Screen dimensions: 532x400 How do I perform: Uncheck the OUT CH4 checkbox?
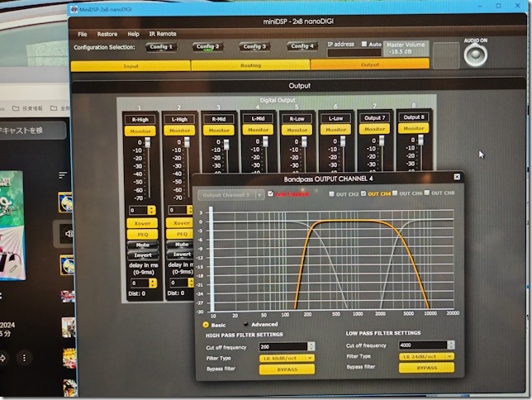point(363,193)
